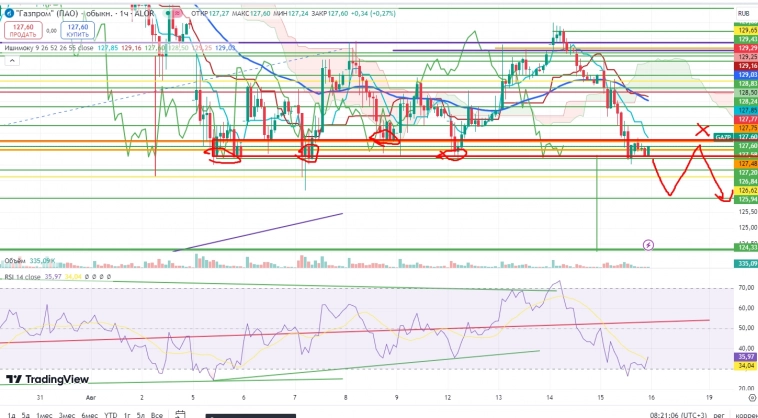Select the YTD time range
Viewport: 758px width, 418px height.
tap(110, 413)
